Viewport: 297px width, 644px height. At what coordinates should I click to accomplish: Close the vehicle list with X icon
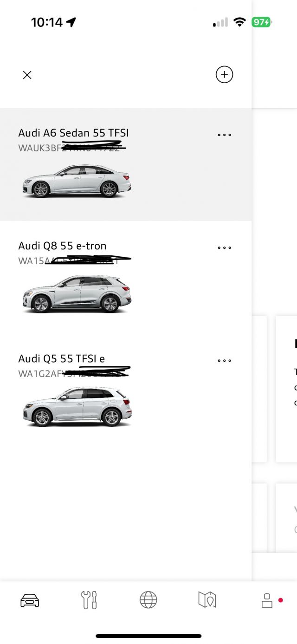click(27, 75)
